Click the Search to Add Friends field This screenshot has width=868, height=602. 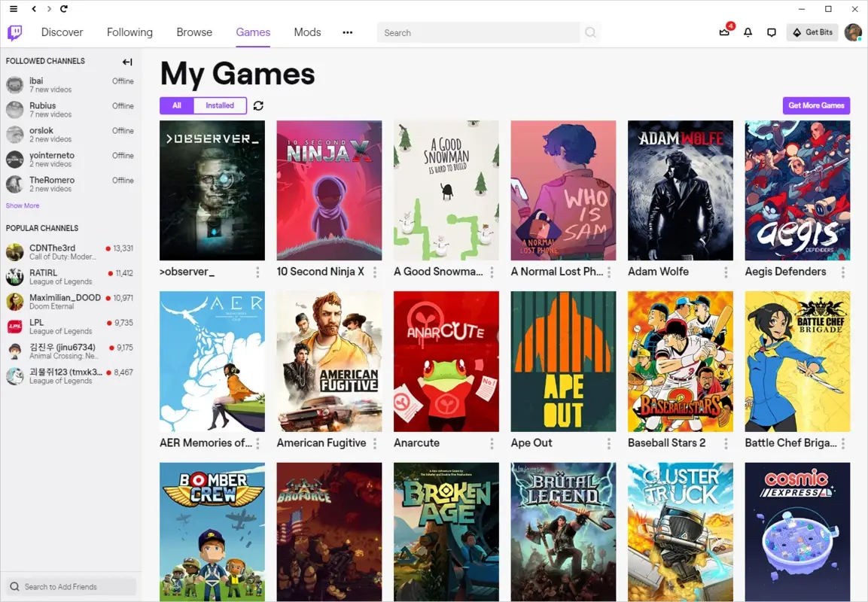pyautogui.click(x=70, y=586)
